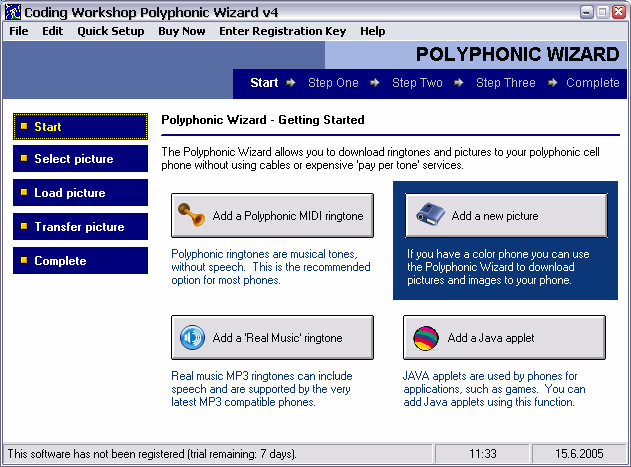Open the Help menu
The height and width of the screenshot is (467, 631).
coord(373,31)
